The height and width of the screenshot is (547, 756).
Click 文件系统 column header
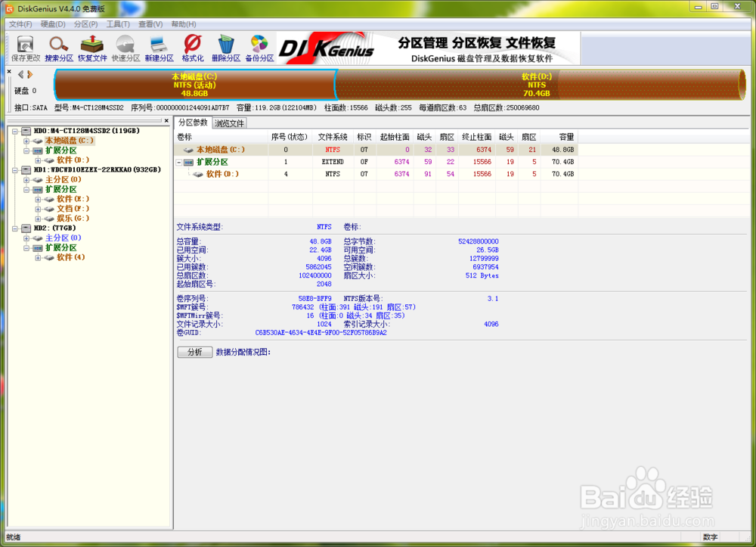pyautogui.click(x=333, y=137)
